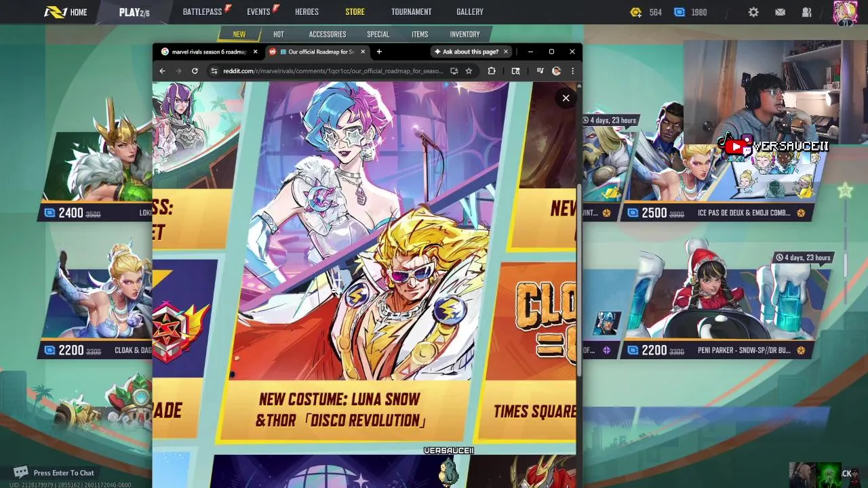Select the HOT store tab
868x488 pixels.
279,34
